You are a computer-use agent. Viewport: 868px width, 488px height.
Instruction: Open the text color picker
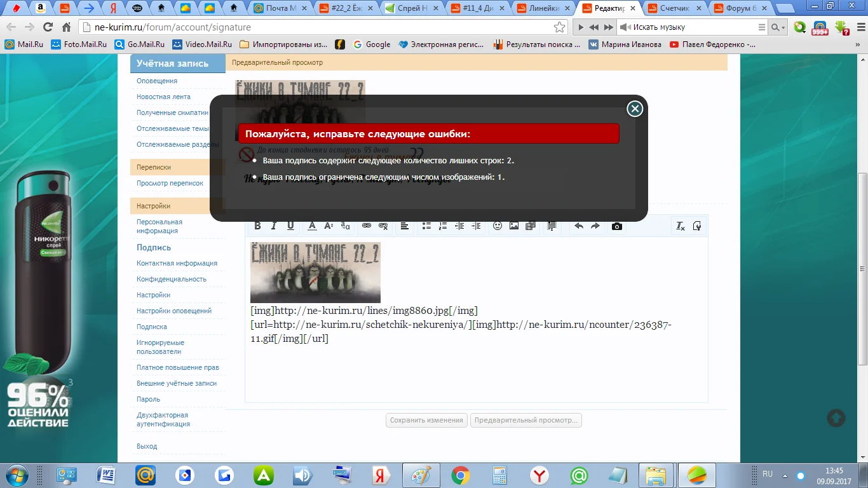(x=312, y=226)
